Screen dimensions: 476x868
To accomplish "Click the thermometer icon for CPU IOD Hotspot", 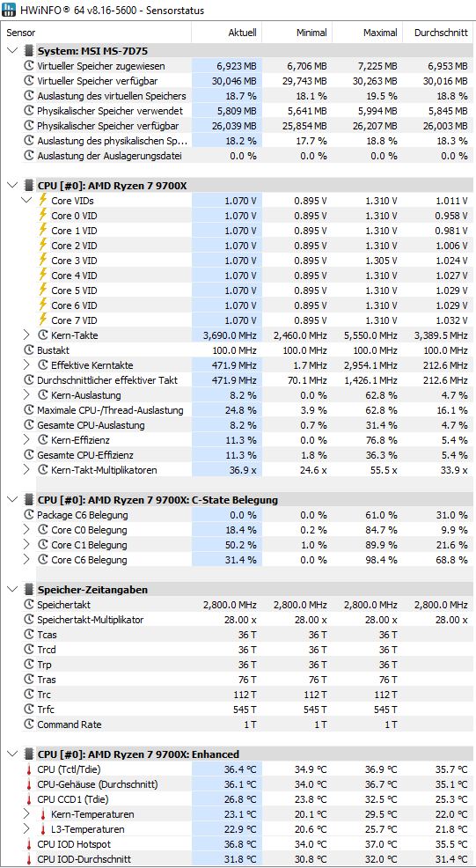I will [x=29, y=844].
